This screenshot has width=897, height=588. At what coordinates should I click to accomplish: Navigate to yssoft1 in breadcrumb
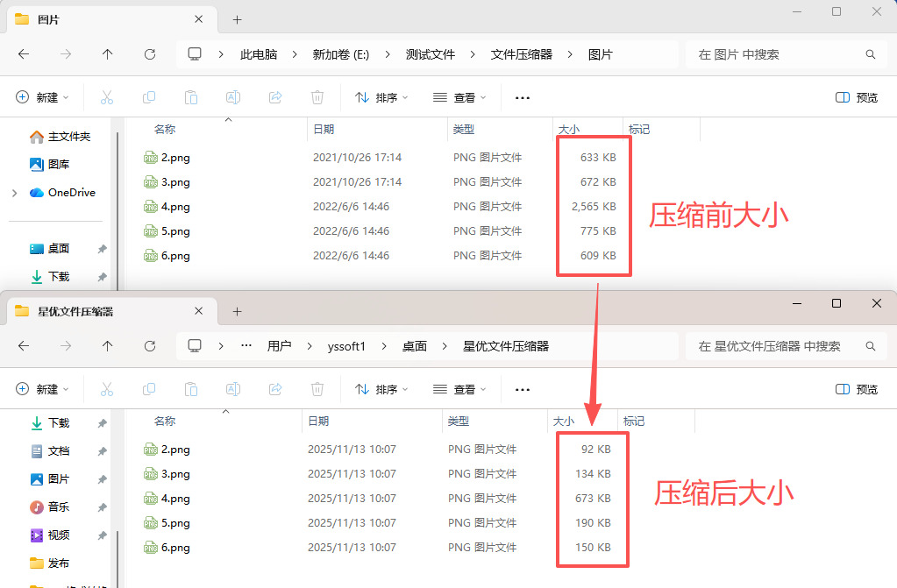click(346, 346)
